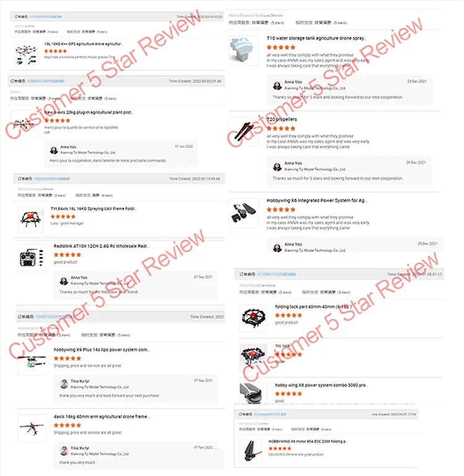The width and height of the screenshot is (464, 476).
Task: Click the T20 propellers product thumbnail
Action: [243, 132]
